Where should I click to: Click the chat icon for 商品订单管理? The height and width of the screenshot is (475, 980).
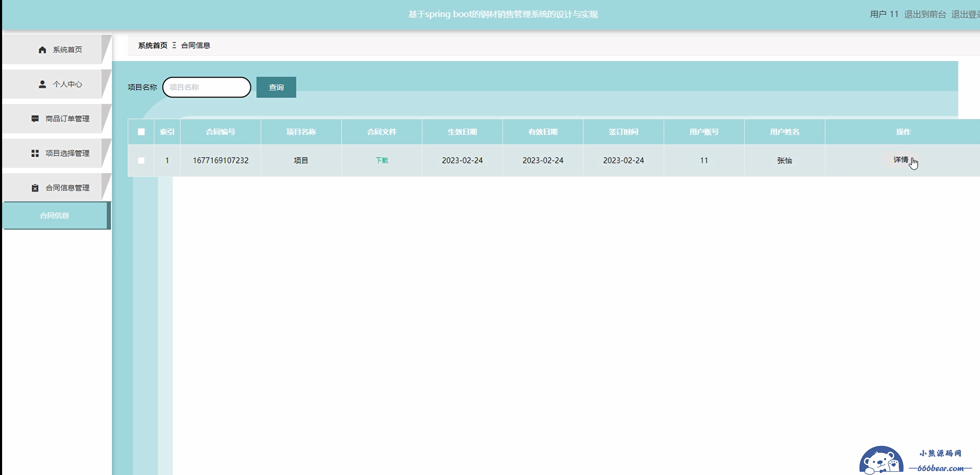click(x=35, y=119)
